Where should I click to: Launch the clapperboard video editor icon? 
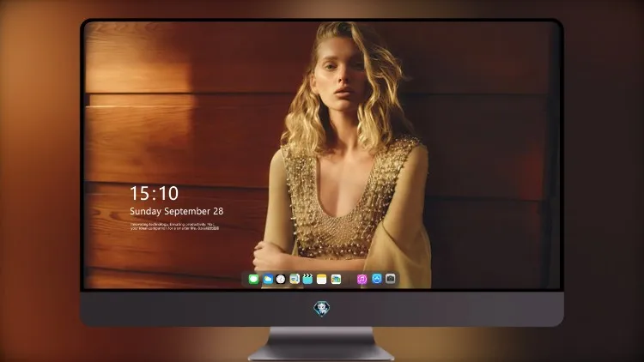[x=307, y=279]
